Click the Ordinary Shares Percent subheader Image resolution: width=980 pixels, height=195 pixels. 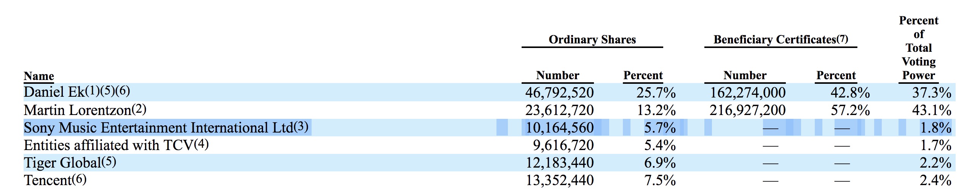[x=643, y=75]
